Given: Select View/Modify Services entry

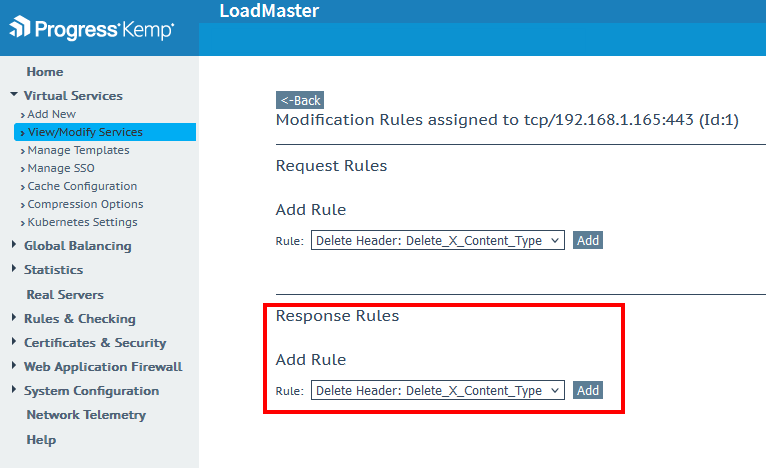Looking at the screenshot, I should 105,132.
